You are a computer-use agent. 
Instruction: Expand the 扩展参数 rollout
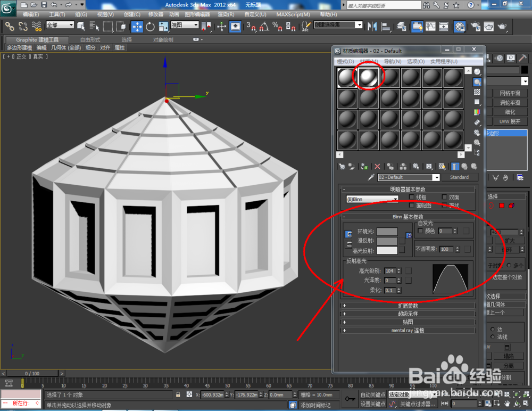(x=408, y=306)
